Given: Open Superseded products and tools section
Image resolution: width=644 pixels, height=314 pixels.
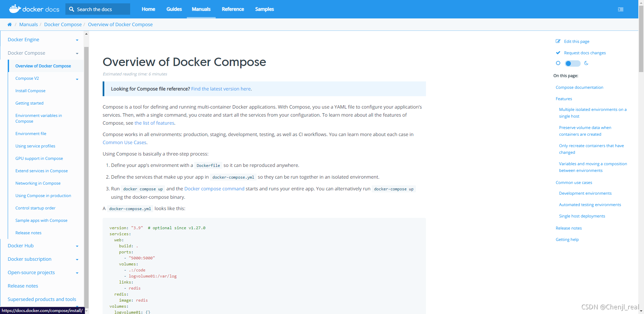Looking at the screenshot, I should pyautogui.click(x=42, y=299).
